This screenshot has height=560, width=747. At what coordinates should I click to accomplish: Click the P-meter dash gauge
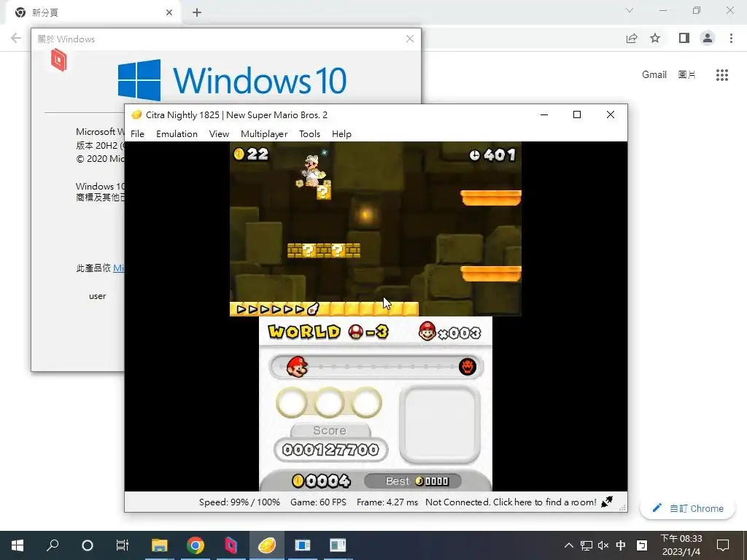point(277,309)
